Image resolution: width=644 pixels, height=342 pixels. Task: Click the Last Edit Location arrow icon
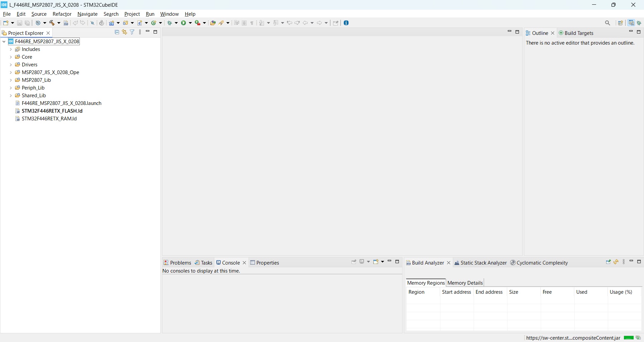[x=290, y=23]
